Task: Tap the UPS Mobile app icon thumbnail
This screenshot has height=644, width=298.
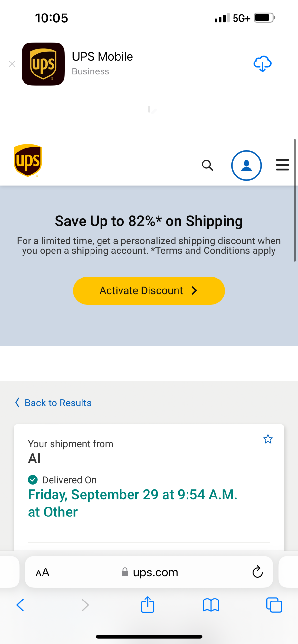Action: click(x=43, y=64)
